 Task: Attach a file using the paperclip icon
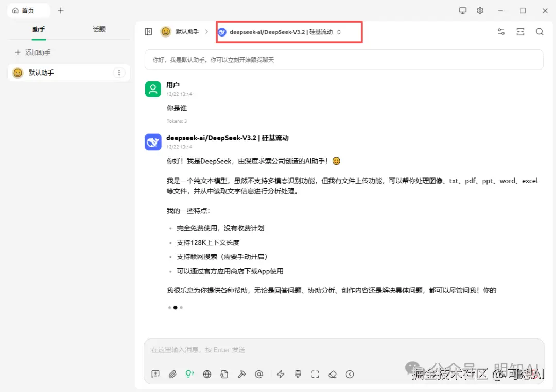(172, 374)
